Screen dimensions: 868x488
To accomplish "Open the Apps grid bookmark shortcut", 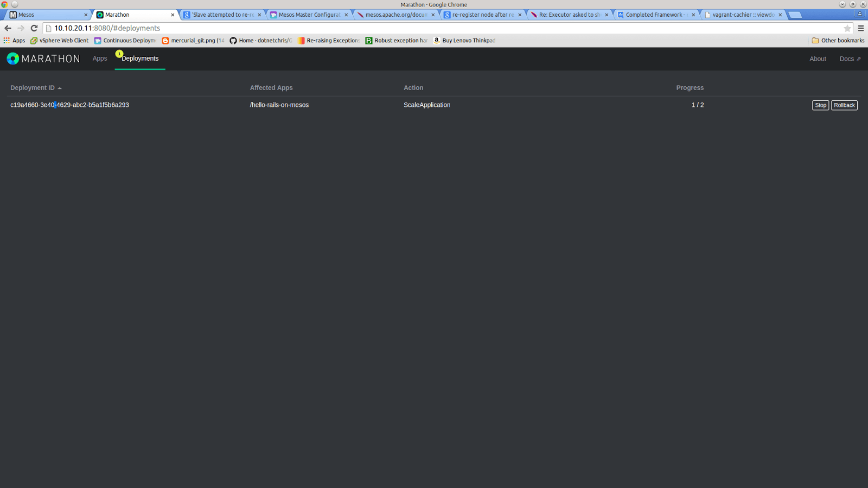I will pos(14,41).
